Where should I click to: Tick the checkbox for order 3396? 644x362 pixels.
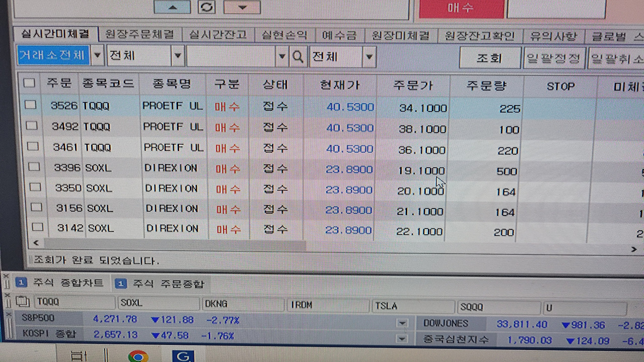point(34,166)
